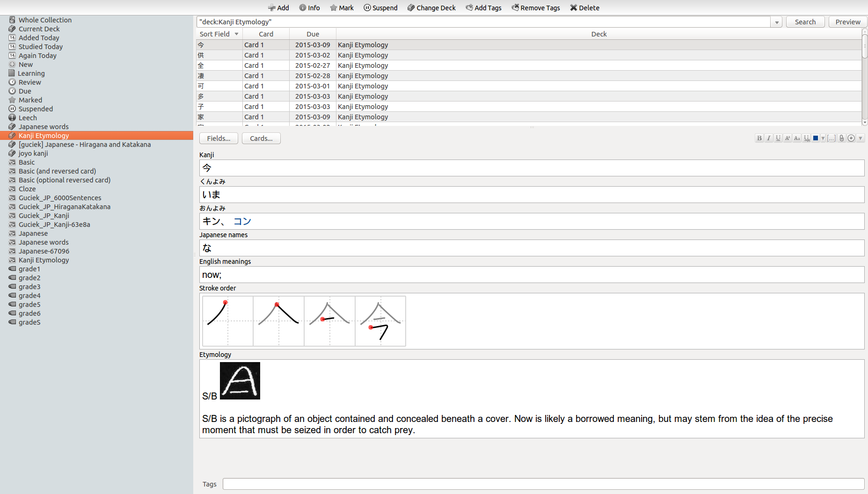Click the record audio icon
The width and height of the screenshot is (868, 494).
tap(851, 138)
